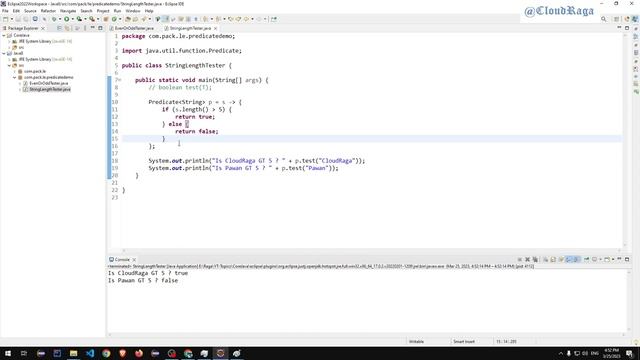Select StringLengthTester.java in Package Explorer

(49, 89)
